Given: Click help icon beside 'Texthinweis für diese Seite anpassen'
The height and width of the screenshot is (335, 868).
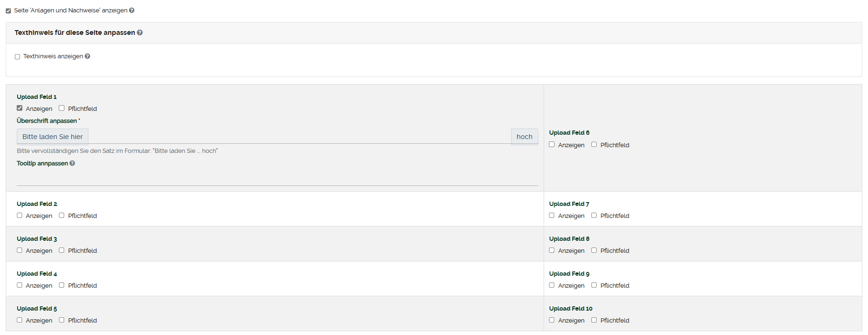Looking at the screenshot, I should 140,32.
